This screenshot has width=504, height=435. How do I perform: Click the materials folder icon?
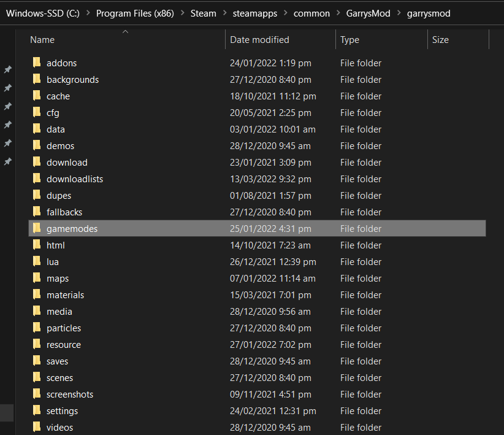pyautogui.click(x=37, y=294)
